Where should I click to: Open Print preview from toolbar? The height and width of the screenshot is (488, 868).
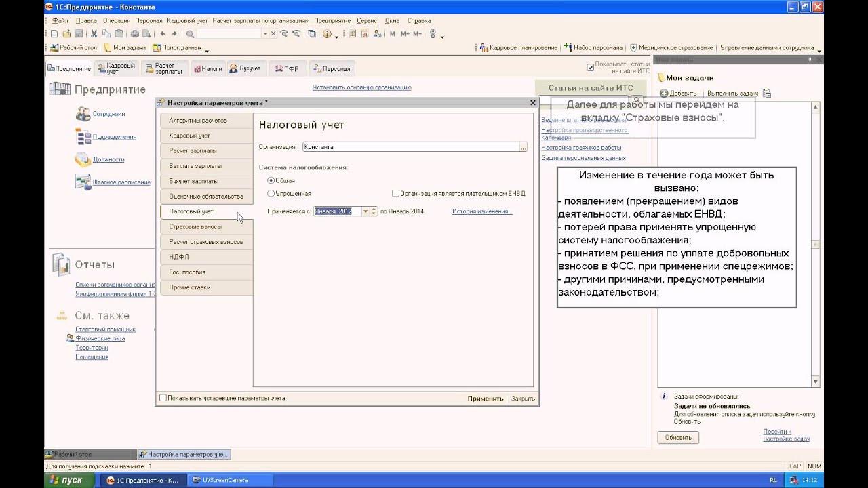(147, 33)
